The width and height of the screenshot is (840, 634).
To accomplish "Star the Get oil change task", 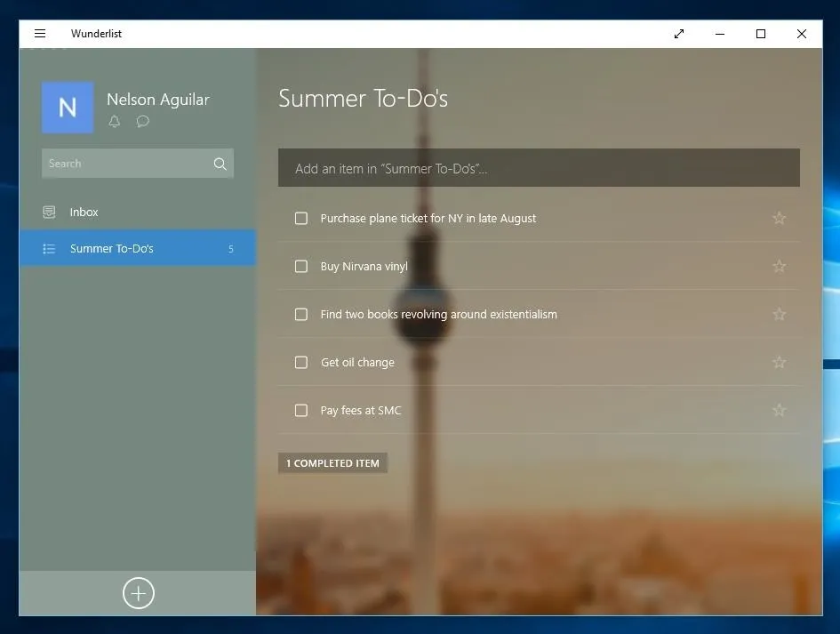I will tap(779, 362).
